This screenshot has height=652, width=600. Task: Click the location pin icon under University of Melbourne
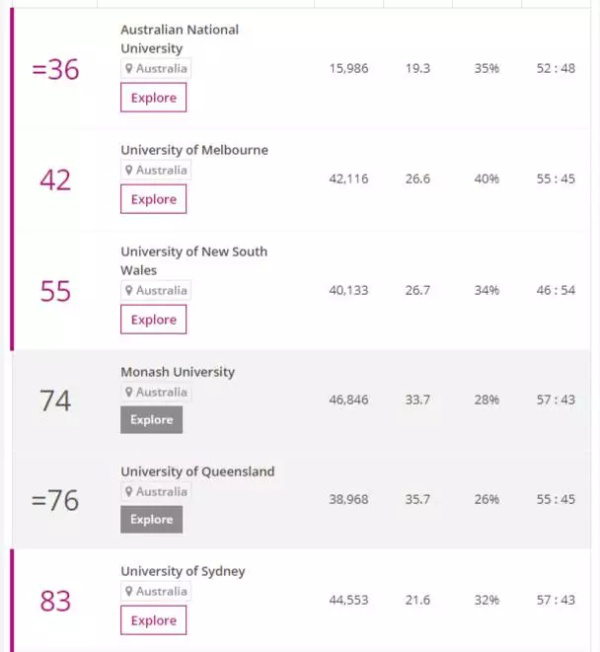(129, 170)
